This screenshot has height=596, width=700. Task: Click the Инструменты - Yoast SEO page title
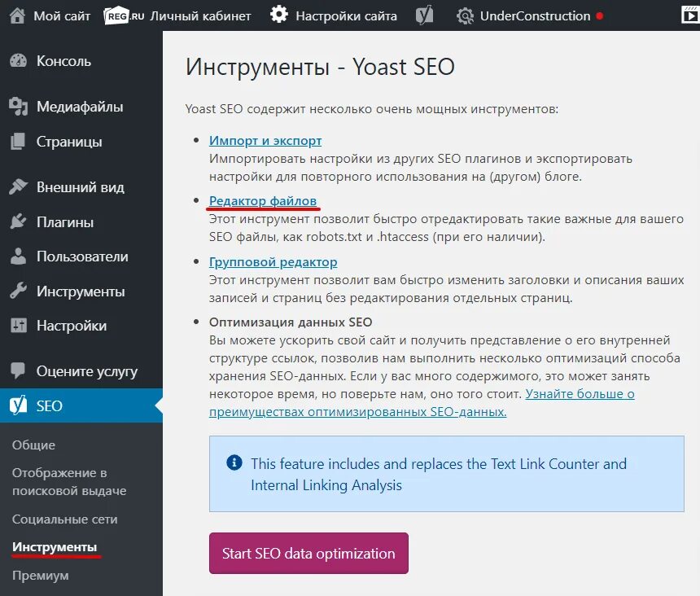pos(320,67)
